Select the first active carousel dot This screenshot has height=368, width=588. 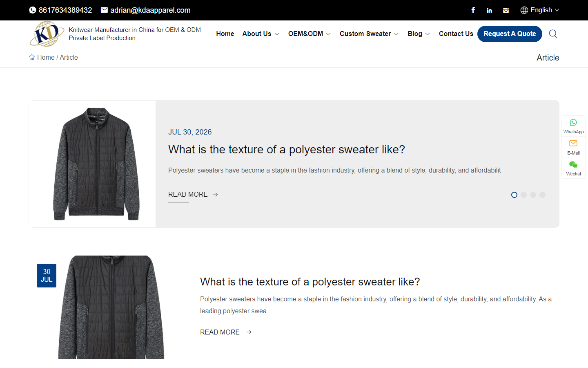(514, 195)
